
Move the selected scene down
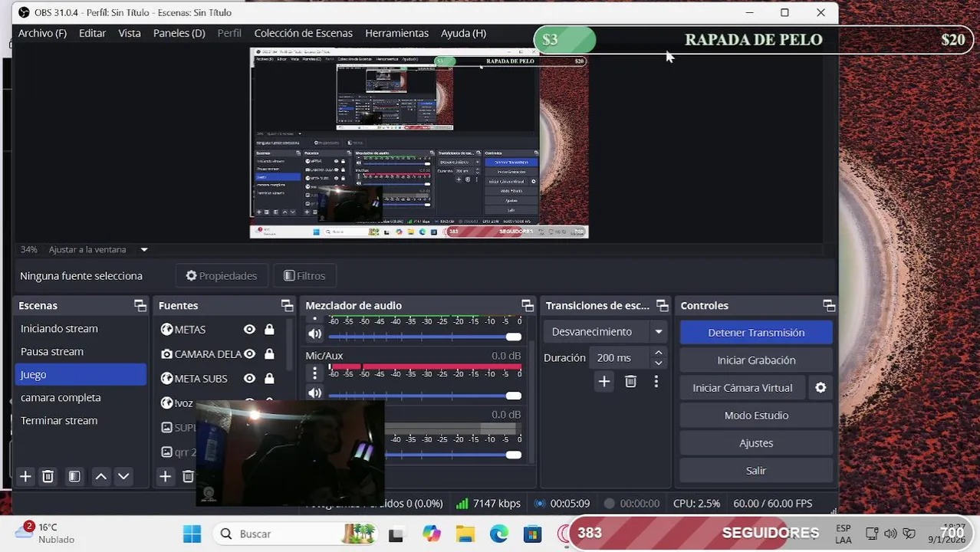coord(123,476)
